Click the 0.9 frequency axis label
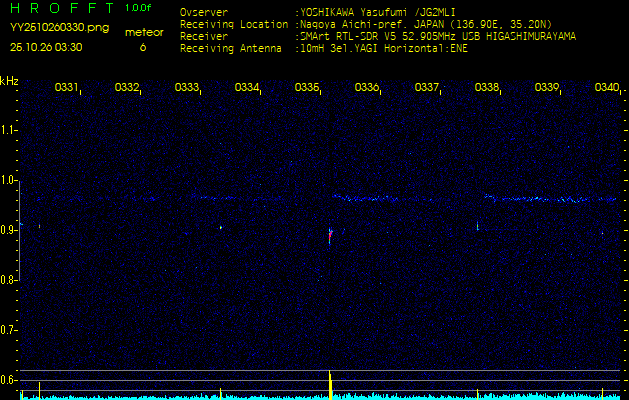Image resolution: width=629 pixels, height=400 pixels. (8, 230)
